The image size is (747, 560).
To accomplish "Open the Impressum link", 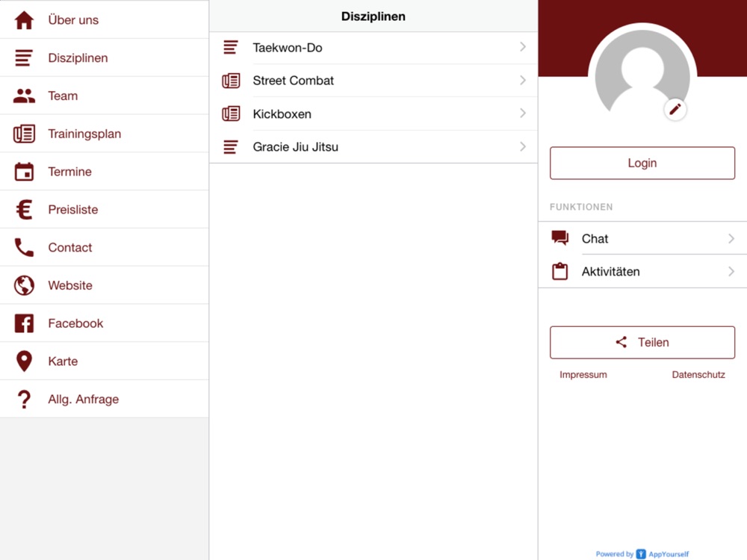I will tap(583, 375).
